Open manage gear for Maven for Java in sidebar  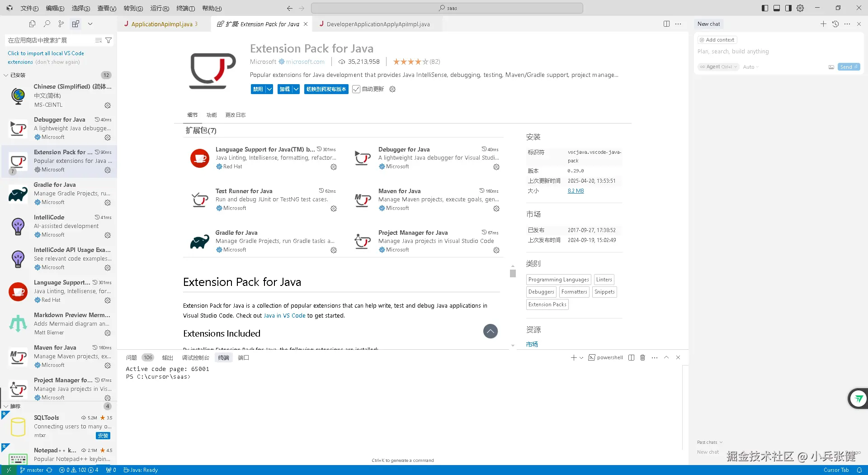point(108,366)
